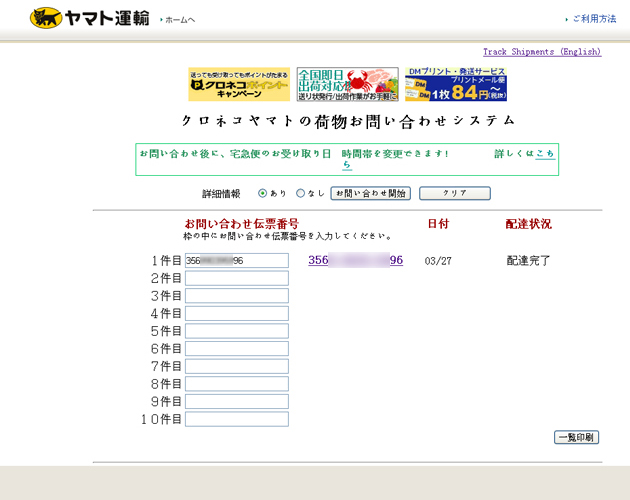Image resolution: width=630 pixels, height=500 pixels.
Task: Open the ホームへ home link
Action: [x=180, y=20]
